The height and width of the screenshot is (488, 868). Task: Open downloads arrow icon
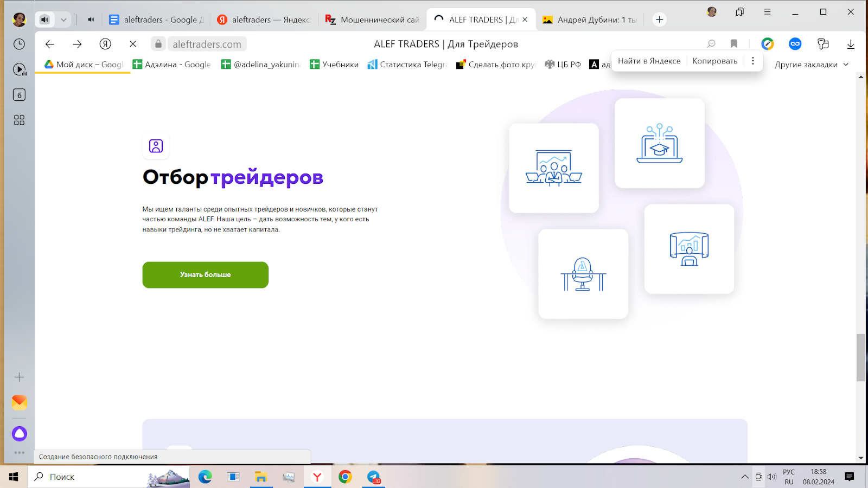click(851, 44)
